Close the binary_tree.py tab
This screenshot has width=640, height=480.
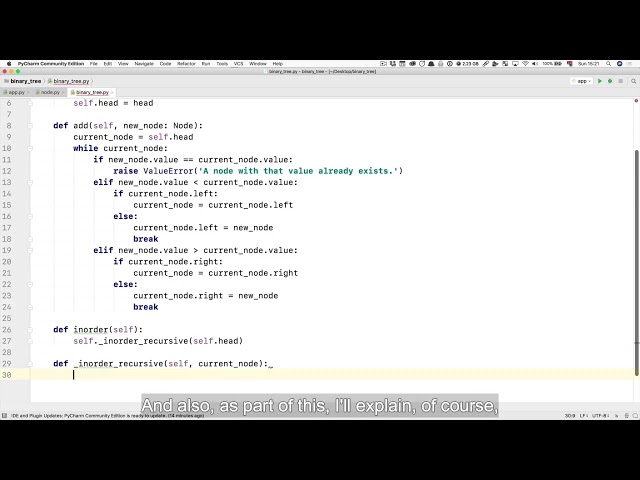coord(112,93)
